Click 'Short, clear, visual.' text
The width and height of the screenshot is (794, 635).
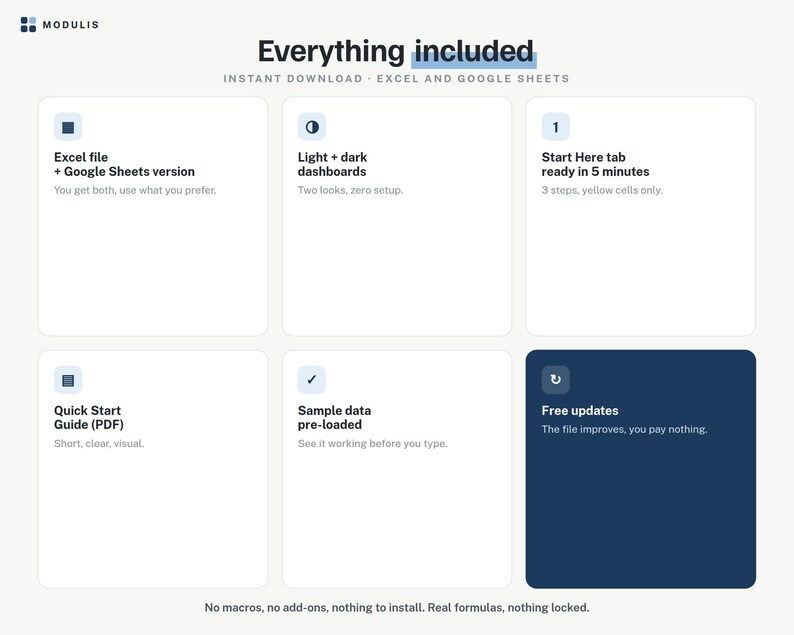pyautogui.click(x=99, y=444)
